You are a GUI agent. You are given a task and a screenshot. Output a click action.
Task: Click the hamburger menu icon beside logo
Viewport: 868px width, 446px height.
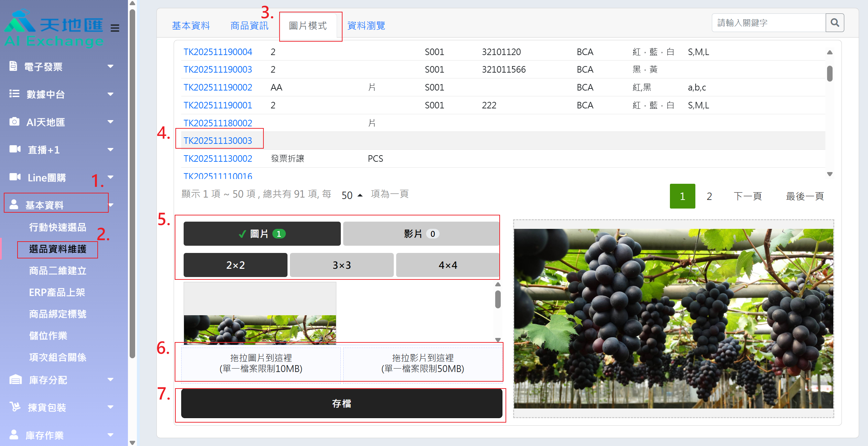tap(115, 28)
